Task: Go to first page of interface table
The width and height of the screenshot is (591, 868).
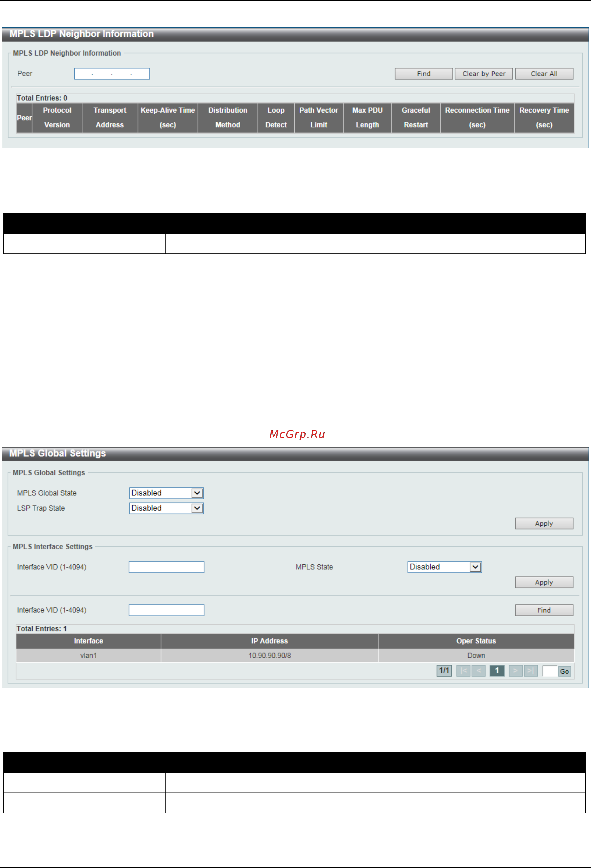Action: (463, 671)
